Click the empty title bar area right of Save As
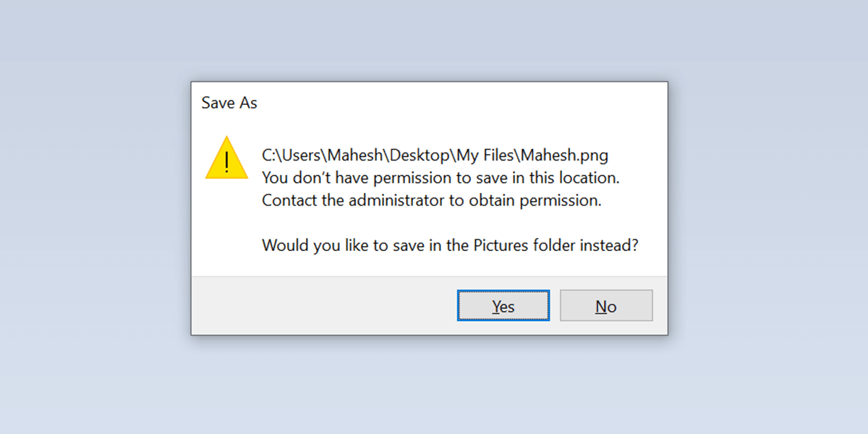 click(x=463, y=103)
